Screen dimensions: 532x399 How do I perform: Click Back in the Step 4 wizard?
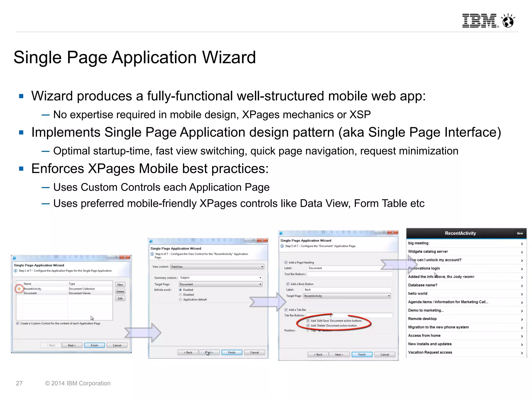[188, 352]
